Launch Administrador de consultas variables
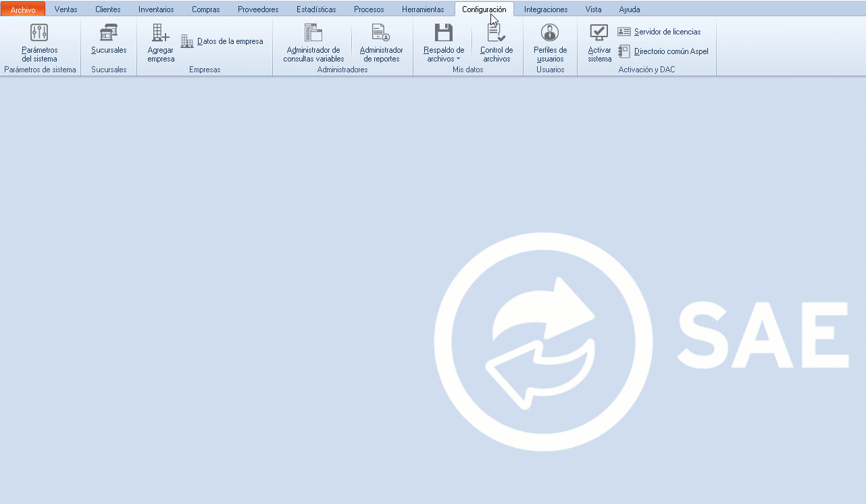 (313, 32)
